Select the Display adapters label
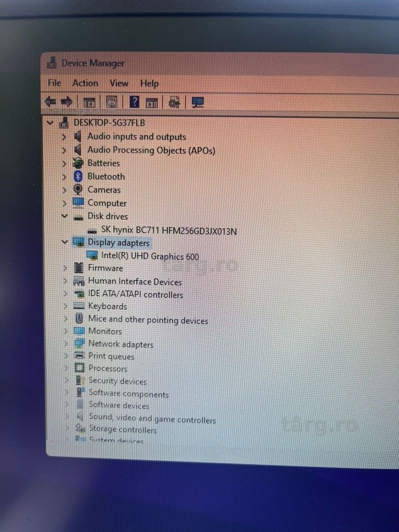The height and width of the screenshot is (532, 399). (118, 243)
